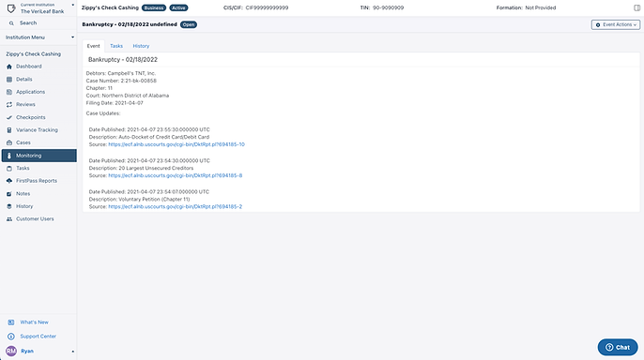
Task: Click the Applications icon in sidebar
Action: [9, 92]
